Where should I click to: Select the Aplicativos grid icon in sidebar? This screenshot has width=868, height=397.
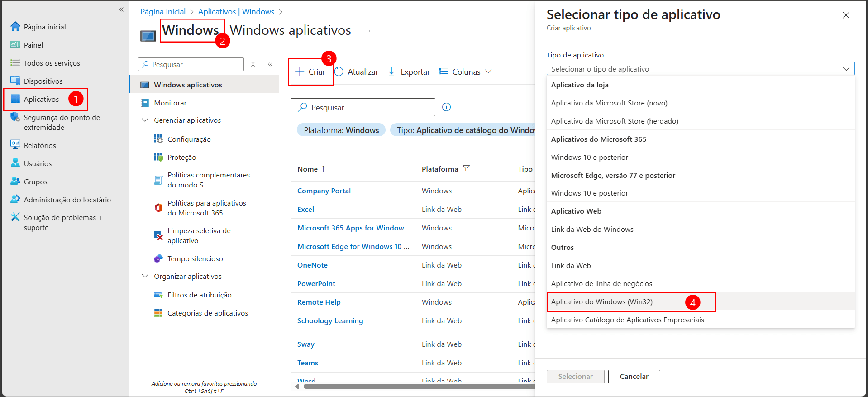tap(15, 99)
